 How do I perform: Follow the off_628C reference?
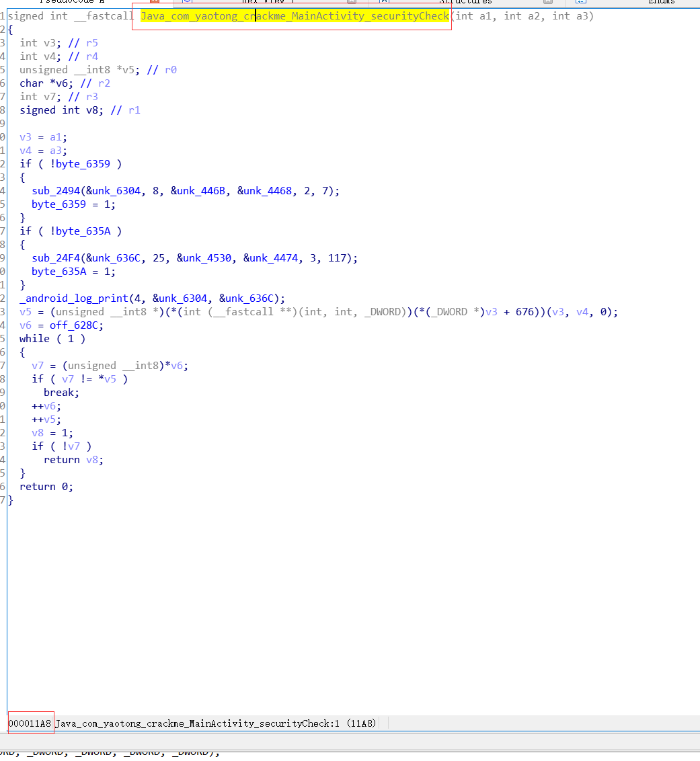point(74,325)
